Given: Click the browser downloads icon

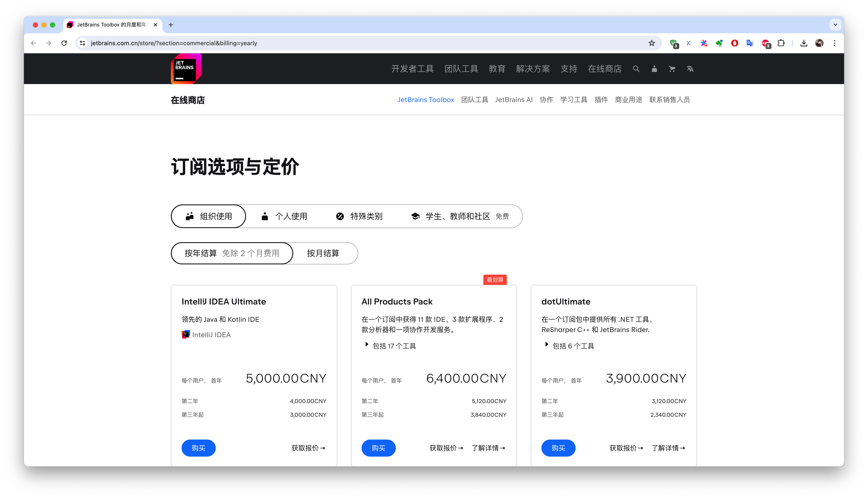Looking at the screenshot, I should (804, 43).
